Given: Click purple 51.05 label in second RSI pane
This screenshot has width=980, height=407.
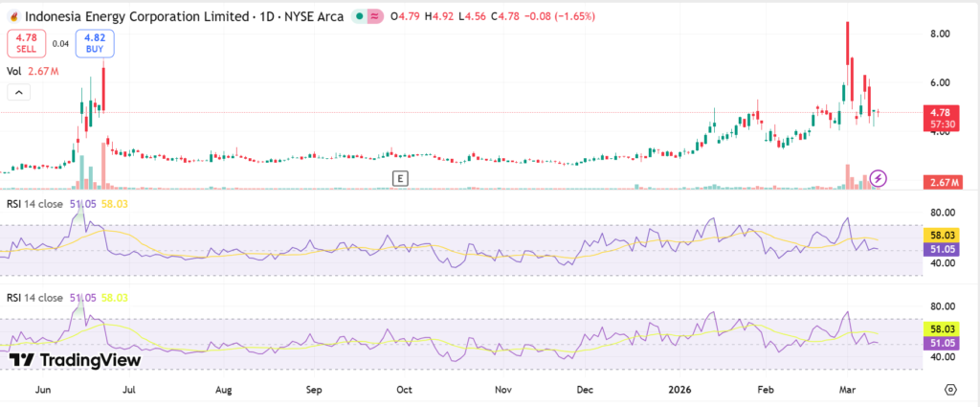Looking at the screenshot, I should tap(939, 342).
